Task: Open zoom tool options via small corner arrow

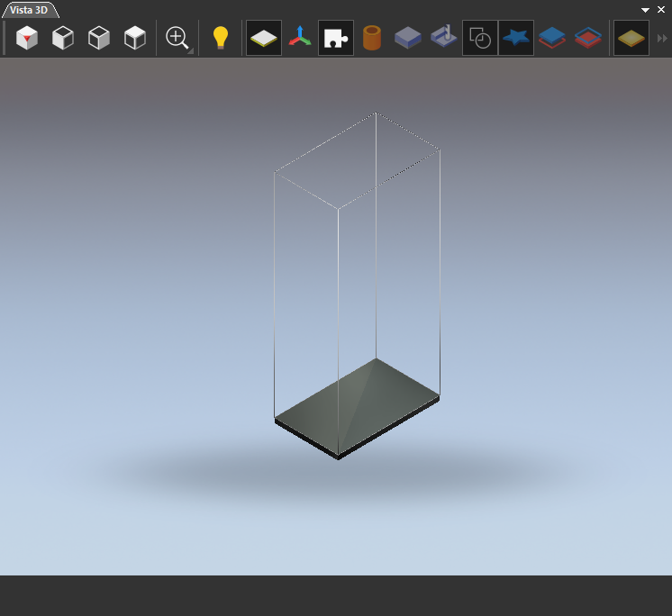Action: [x=191, y=51]
